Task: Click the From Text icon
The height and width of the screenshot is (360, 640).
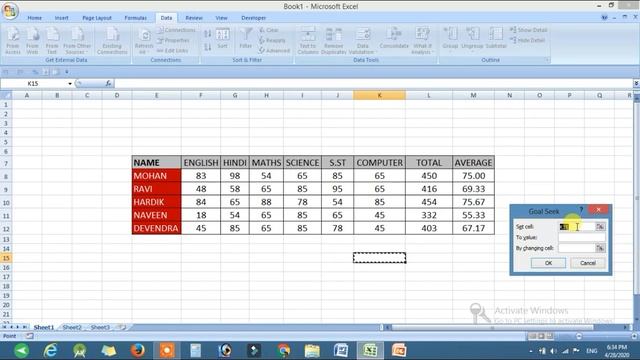Action: (x=52, y=40)
